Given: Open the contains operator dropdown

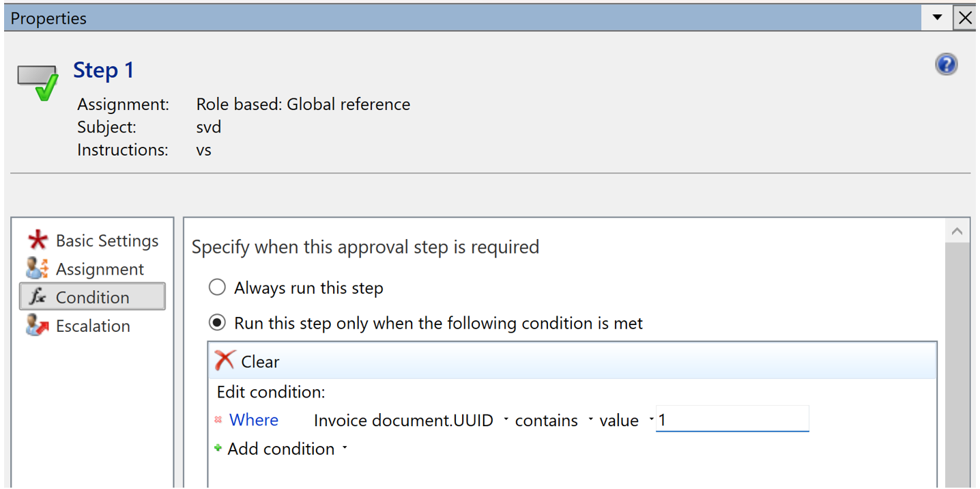Looking at the screenshot, I should pyautogui.click(x=590, y=419).
